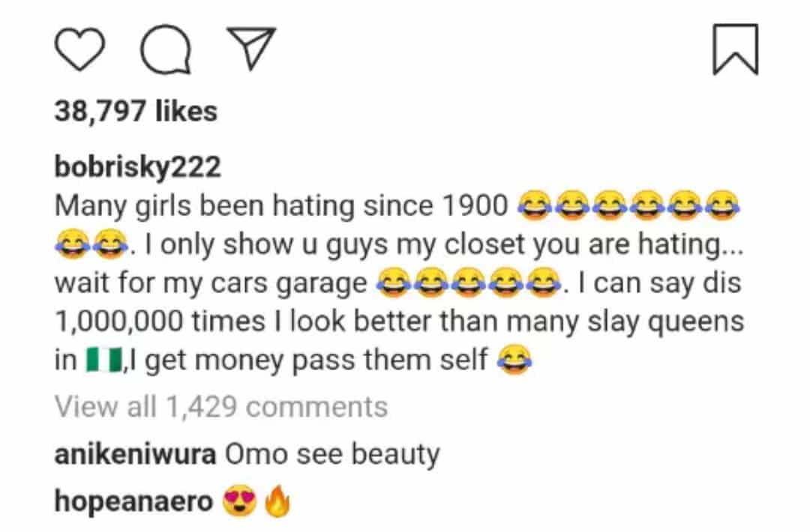Tap first laughing emoji after 'since 1900'
This screenshot has height=532, width=810.
click(534, 205)
